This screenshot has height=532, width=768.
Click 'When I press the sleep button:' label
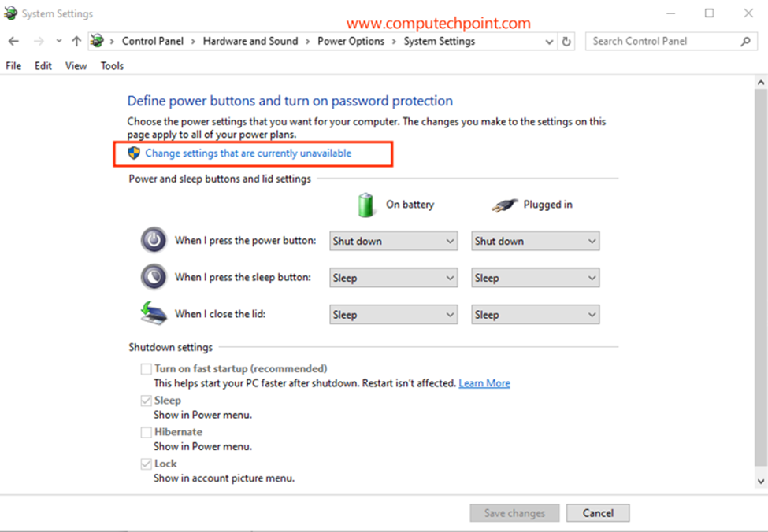click(243, 277)
